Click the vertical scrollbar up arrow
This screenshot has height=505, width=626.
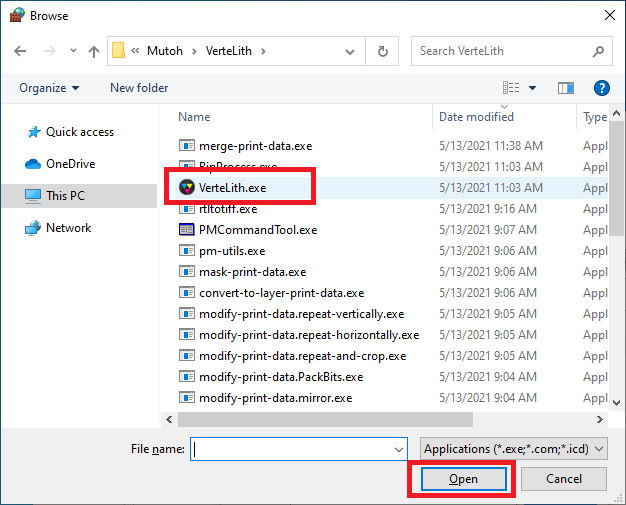[x=616, y=114]
